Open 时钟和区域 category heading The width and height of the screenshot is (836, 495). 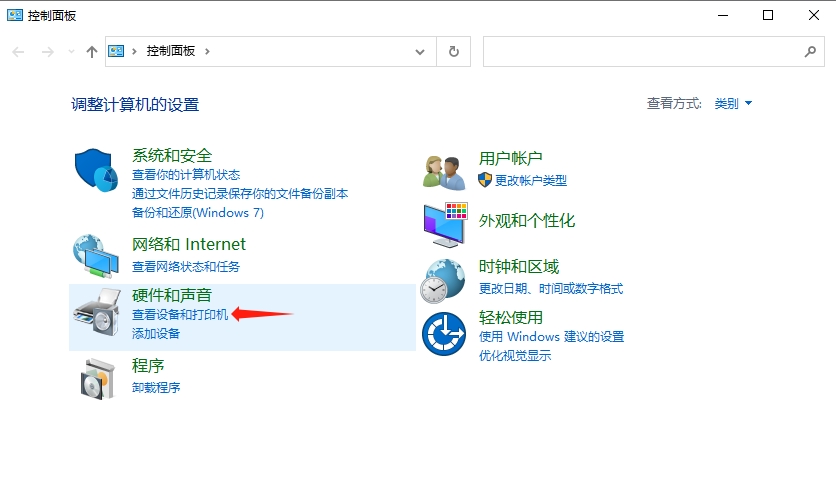[518, 266]
